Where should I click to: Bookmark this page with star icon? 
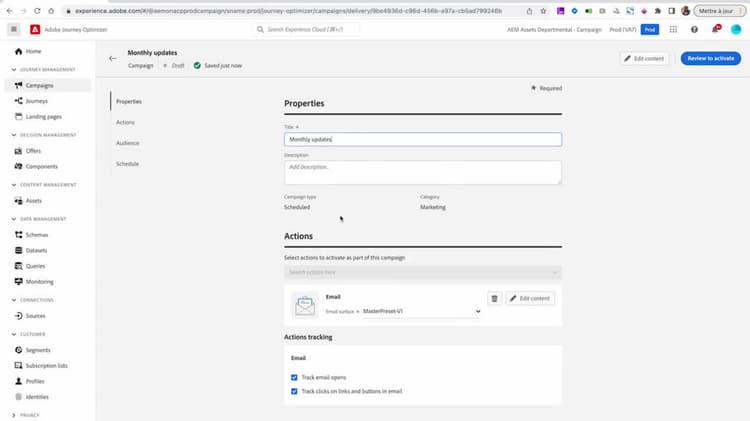click(543, 11)
